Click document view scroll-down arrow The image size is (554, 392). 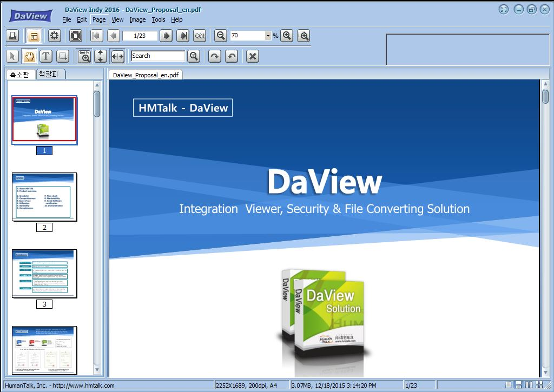(545, 373)
